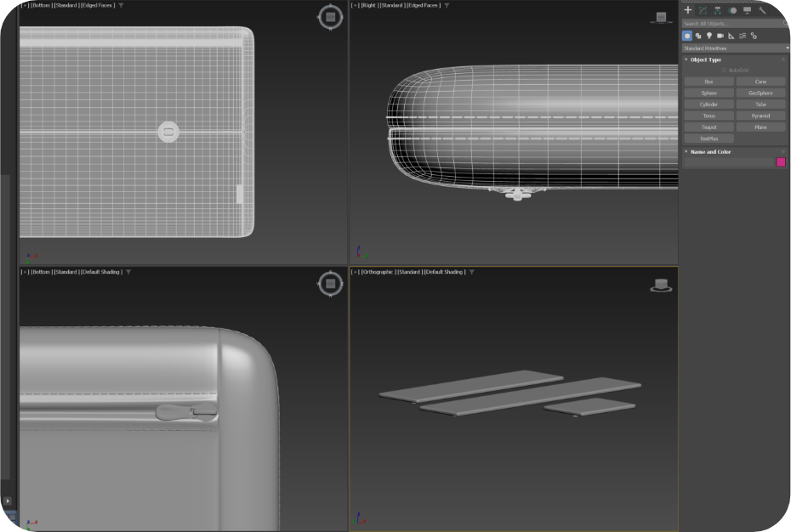The image size is (791, 532).
Task: Click the GeoSphere primitive button
Action: pos(760,93)
